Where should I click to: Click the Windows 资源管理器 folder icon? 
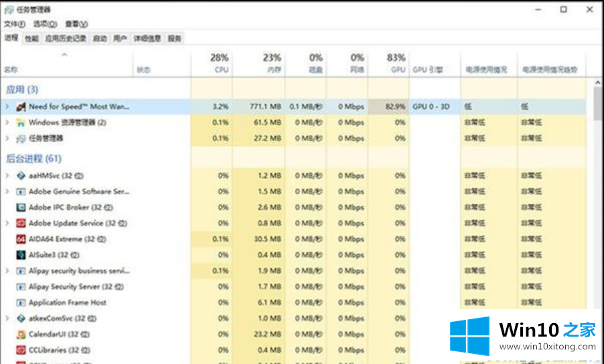(x=21, y=122)
